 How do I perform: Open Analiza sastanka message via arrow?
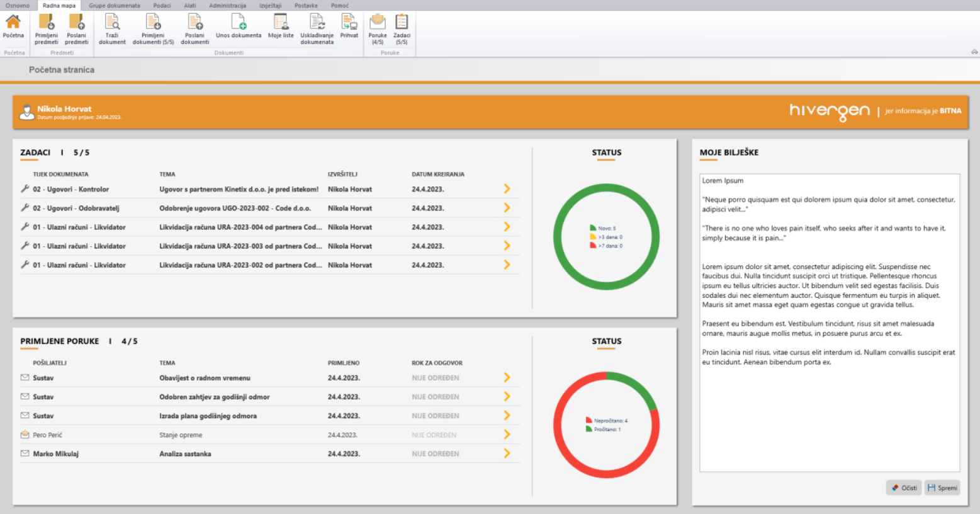[x=507, y=453]
